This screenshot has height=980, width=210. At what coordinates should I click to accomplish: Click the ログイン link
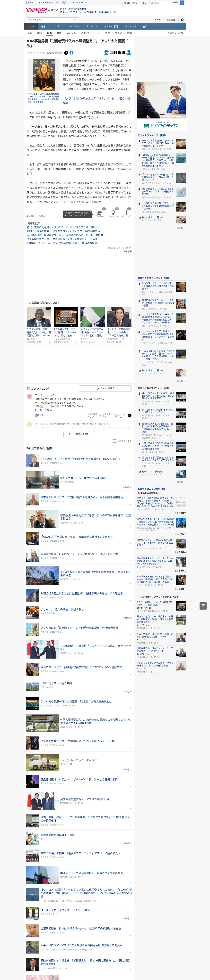(x=64, y=12)
